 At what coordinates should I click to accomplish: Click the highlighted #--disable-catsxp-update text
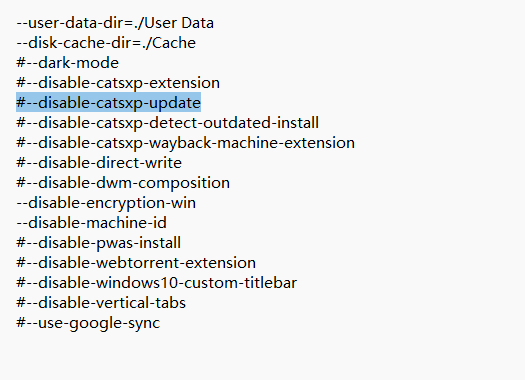108,103
